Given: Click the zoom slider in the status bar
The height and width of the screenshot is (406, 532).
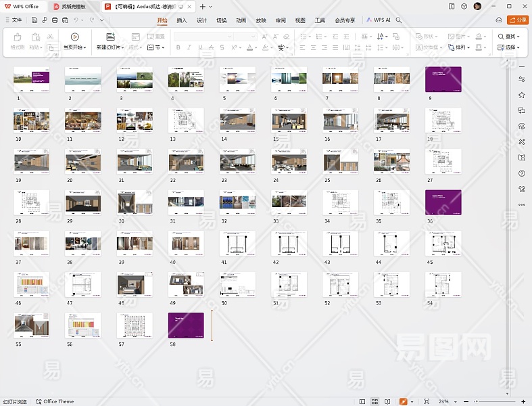Looking at the screenshot, I should click(492, 401).
